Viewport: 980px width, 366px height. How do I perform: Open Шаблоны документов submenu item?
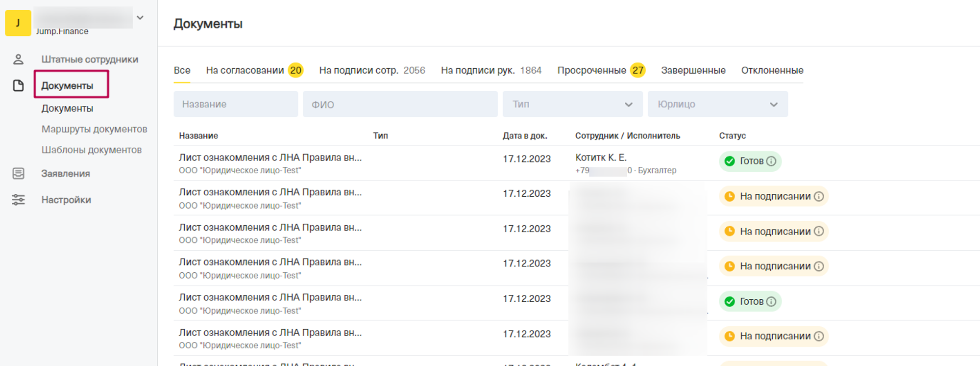91,150
